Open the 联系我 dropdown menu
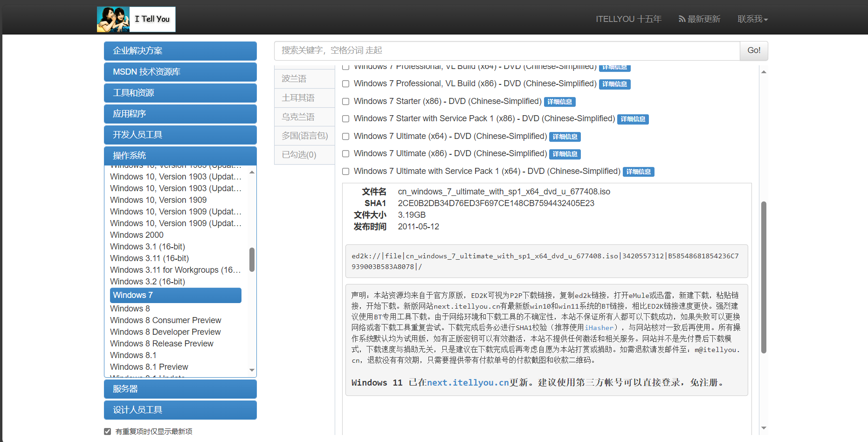Viewport: 868px width, 442px height. 752,19
